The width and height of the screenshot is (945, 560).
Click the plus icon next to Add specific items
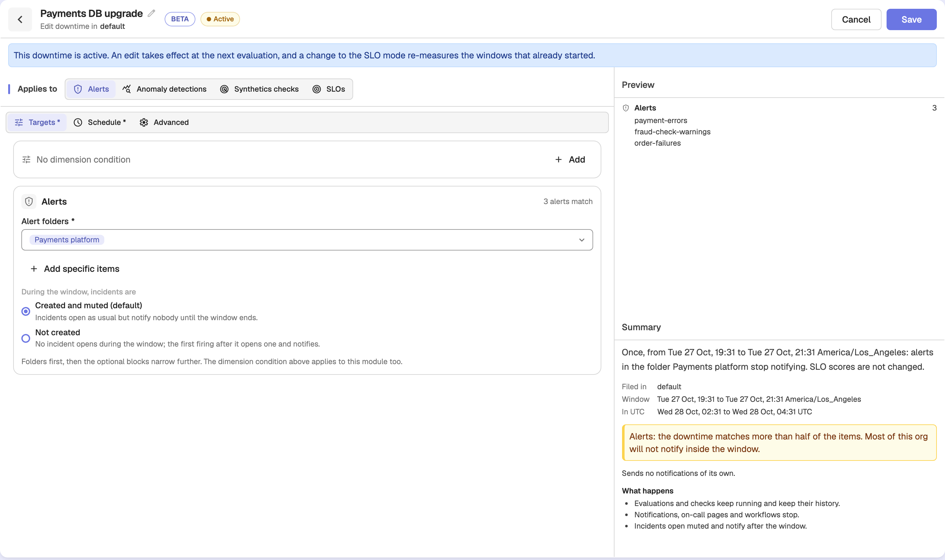34,269
